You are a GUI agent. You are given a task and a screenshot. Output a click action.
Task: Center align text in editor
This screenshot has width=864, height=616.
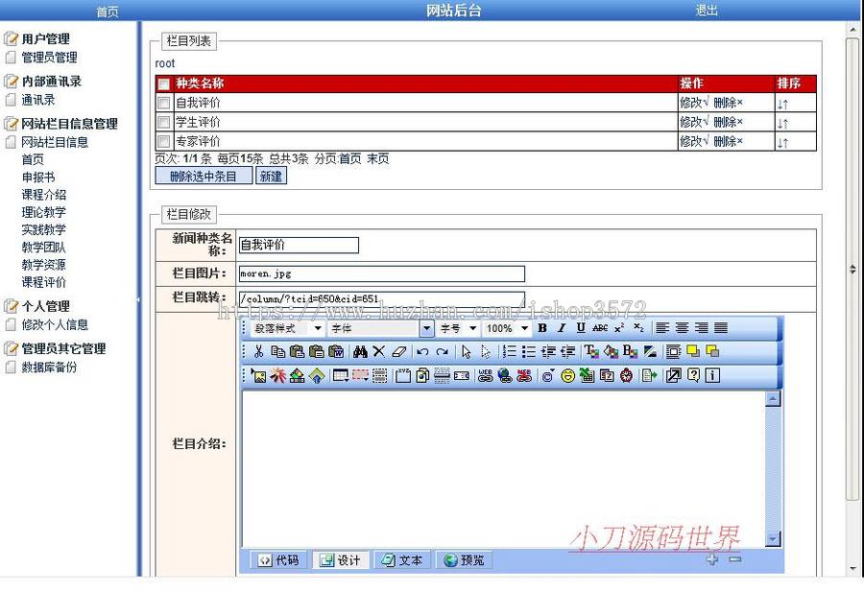[x=683, y=328]
